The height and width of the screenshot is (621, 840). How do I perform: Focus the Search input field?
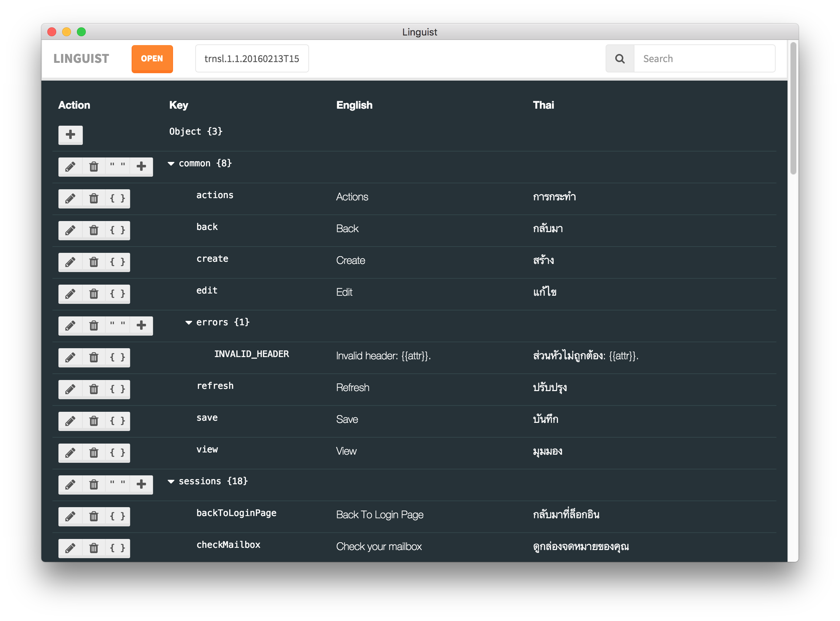(x=704, y=59)
